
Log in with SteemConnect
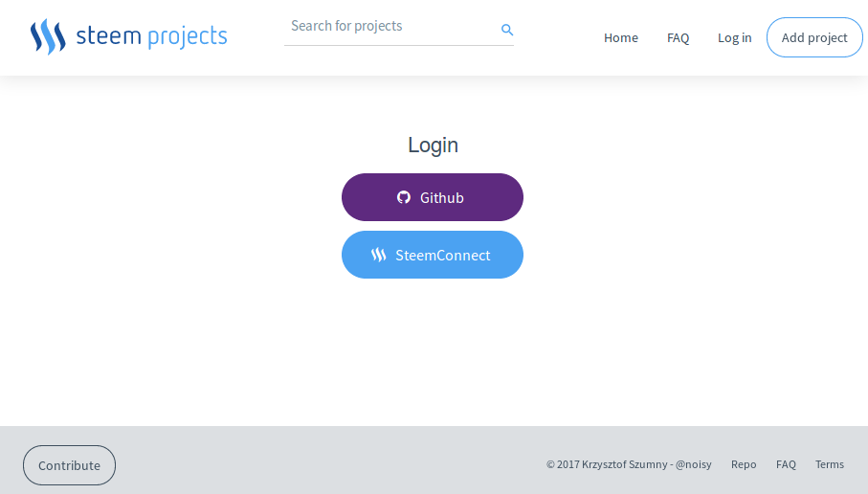tap(433, 255)
